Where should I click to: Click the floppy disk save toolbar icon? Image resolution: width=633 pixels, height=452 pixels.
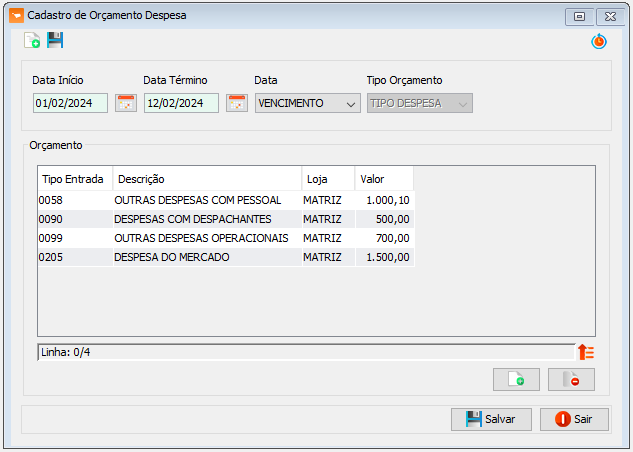tap(55, 40)
